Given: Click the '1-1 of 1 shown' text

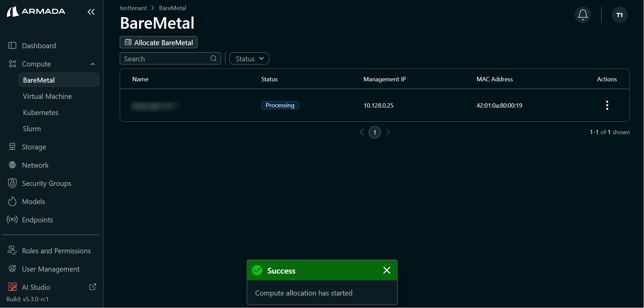Looking at the screenshot, I should click(x=610, y=132).
